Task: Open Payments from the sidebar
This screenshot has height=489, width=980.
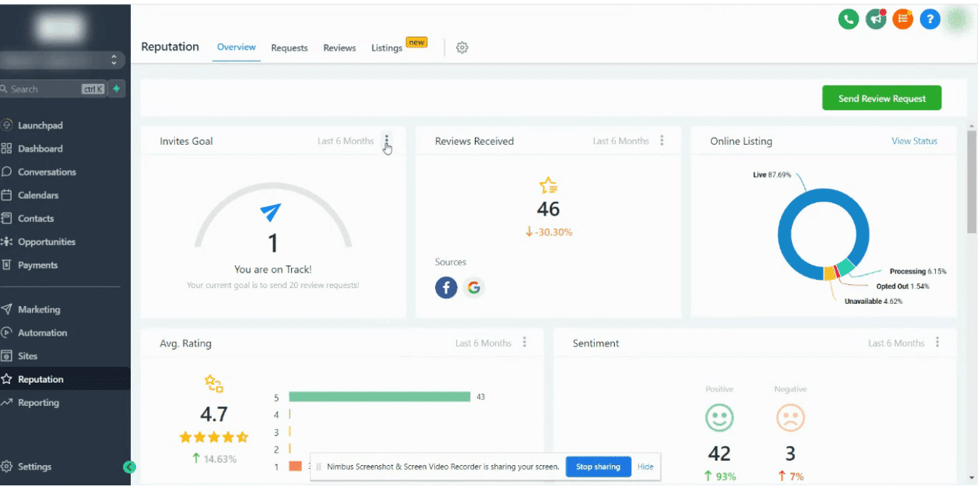Action: (x=36, y=265)
